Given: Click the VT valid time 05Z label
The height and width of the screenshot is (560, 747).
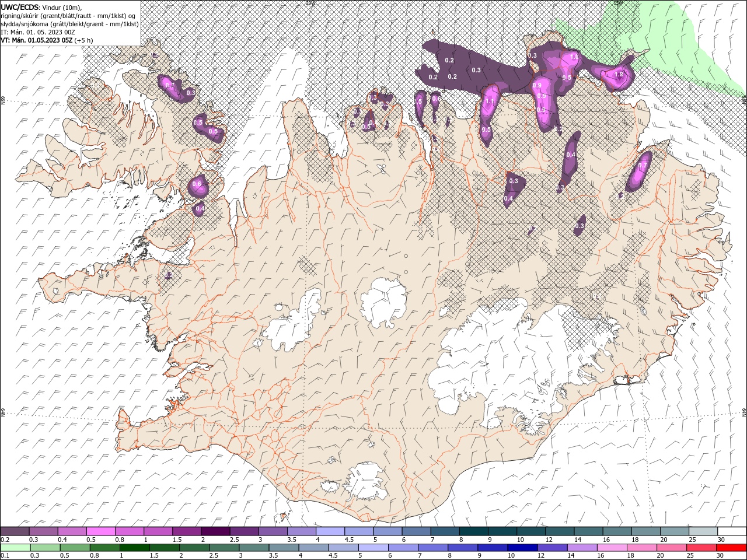Looking at the screenshot, I should point(36,40).
